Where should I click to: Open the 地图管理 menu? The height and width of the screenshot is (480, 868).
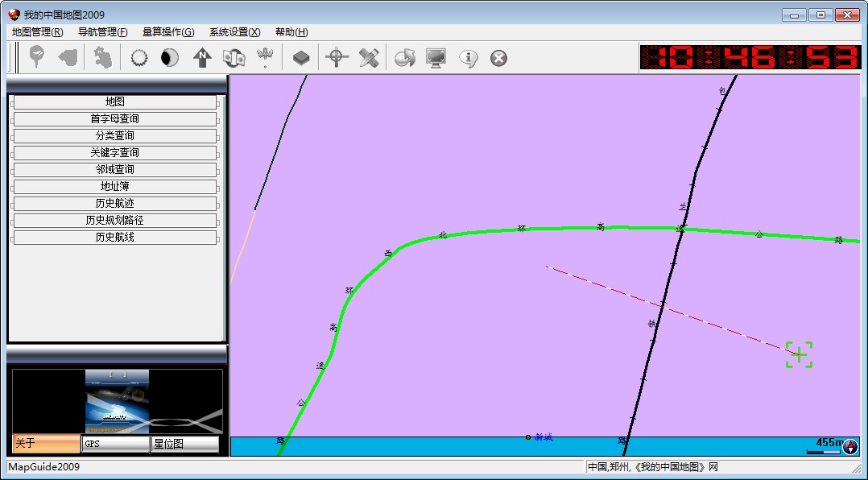click(x=37, y=32)
